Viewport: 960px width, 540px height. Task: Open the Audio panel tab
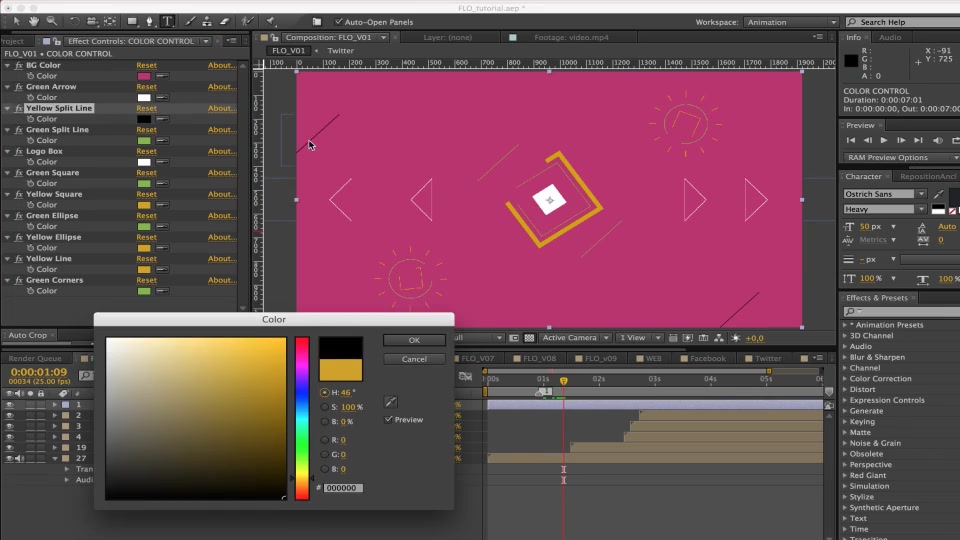(x=890, y=37)
